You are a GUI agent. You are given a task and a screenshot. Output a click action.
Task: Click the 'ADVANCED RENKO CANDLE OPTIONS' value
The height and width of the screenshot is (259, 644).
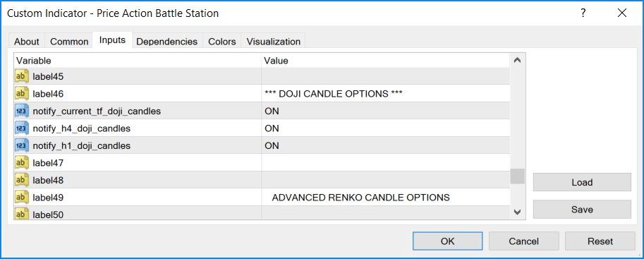tap(360, 198)
